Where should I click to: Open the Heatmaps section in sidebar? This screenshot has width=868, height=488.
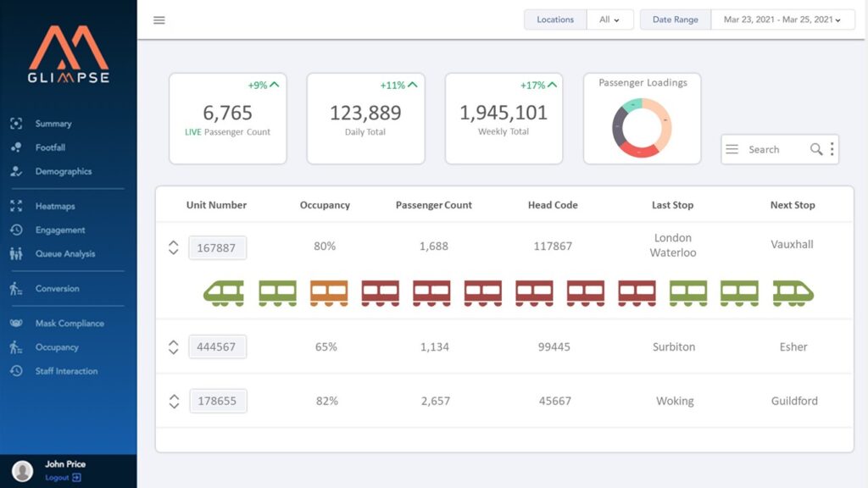click(54, 206)
